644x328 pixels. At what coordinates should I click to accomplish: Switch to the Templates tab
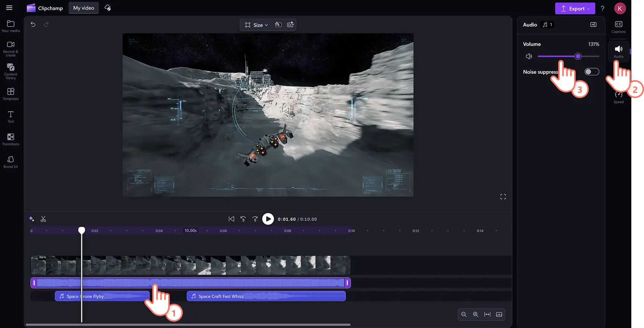click(x=11, y=94)
